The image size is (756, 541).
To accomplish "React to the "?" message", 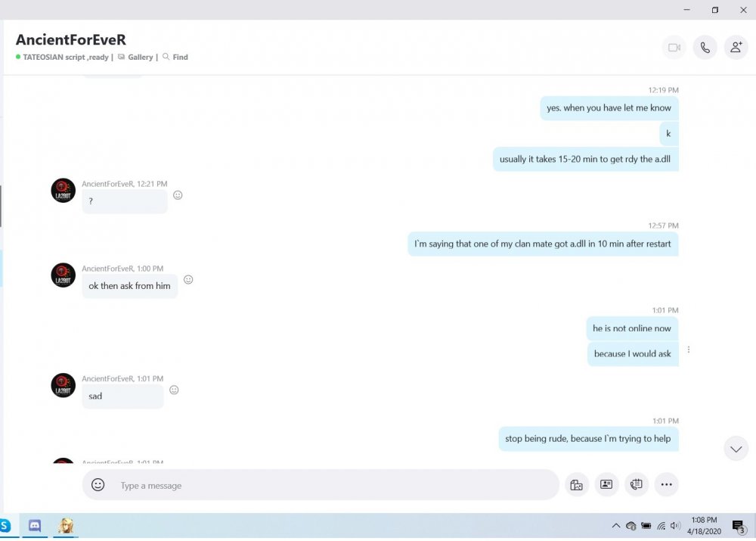I will pyautogui.click(x=178, y=194).
